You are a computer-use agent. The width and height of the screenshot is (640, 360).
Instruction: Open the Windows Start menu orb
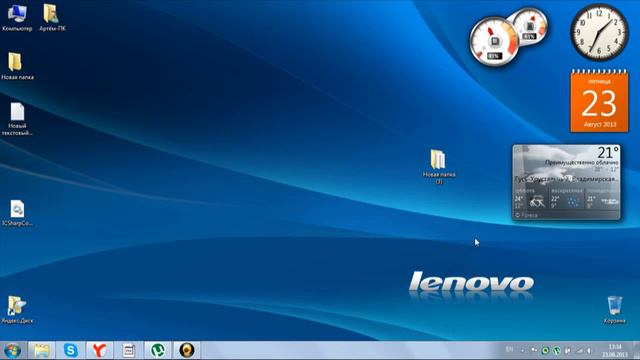pos(13,351)
